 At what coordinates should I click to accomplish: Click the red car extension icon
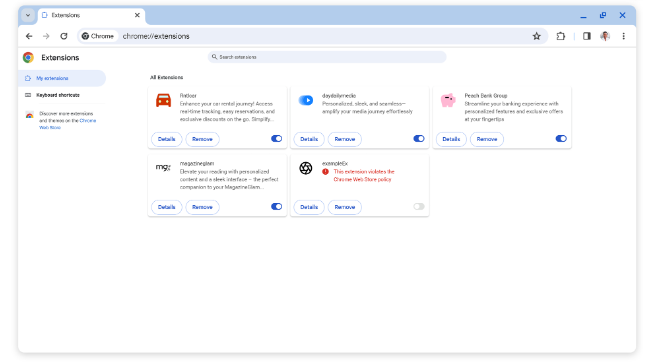pos(163,101)
